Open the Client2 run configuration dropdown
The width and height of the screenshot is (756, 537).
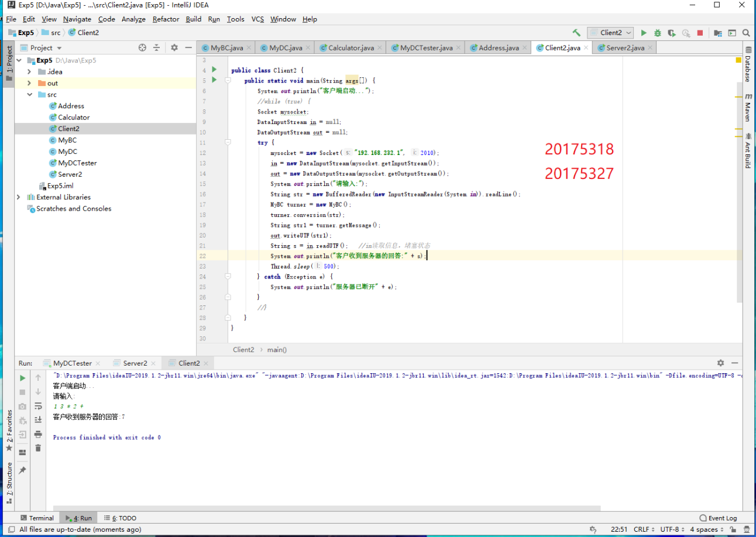[x=610, y=33]
